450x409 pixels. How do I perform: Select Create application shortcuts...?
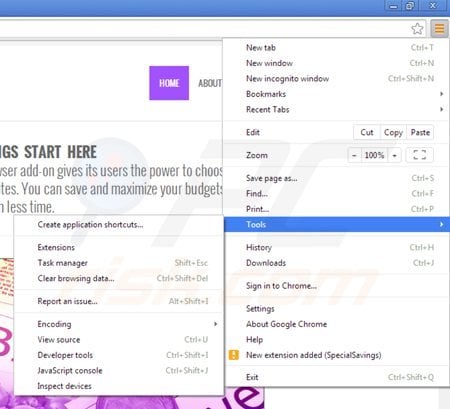pos(119,225)
